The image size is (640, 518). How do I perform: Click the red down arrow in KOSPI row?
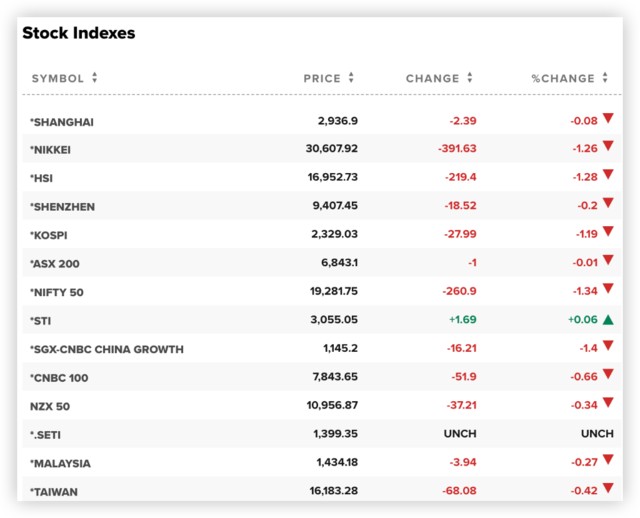tap(607, 234)
